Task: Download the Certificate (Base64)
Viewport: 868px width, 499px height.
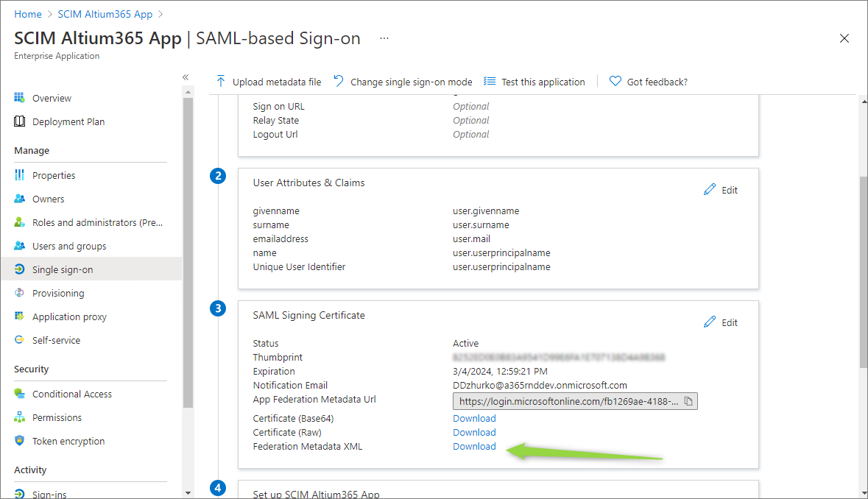Action: coord(474,419)
